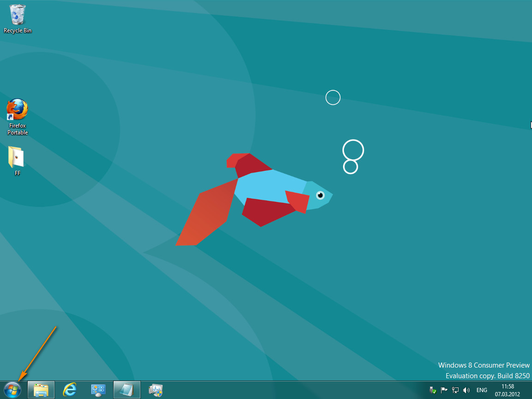Open the clock showing 11:58
532x399 pixels.
tap(508, 390)
